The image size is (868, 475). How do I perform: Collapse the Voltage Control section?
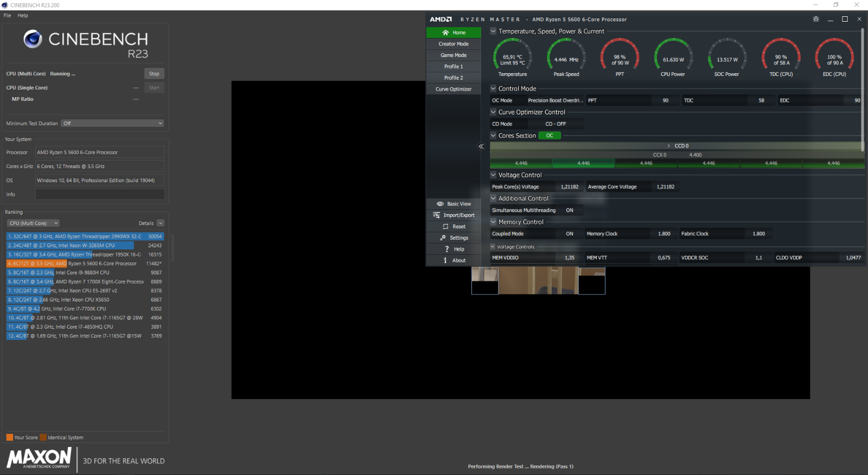point(493,175)
